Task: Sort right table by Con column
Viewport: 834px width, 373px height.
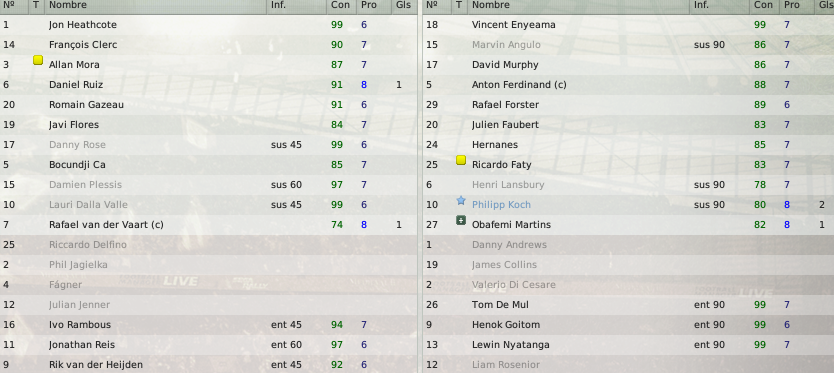Action: pos(765,5)
